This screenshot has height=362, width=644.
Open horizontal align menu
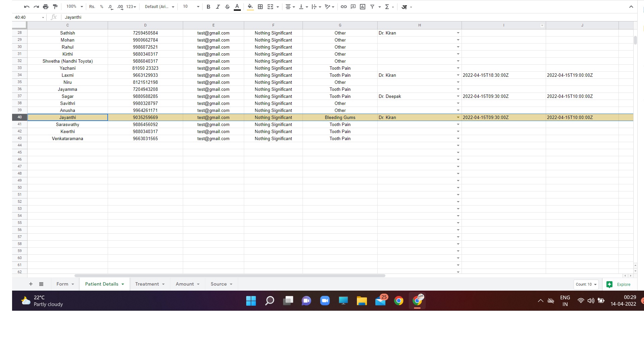click(290, 7)
